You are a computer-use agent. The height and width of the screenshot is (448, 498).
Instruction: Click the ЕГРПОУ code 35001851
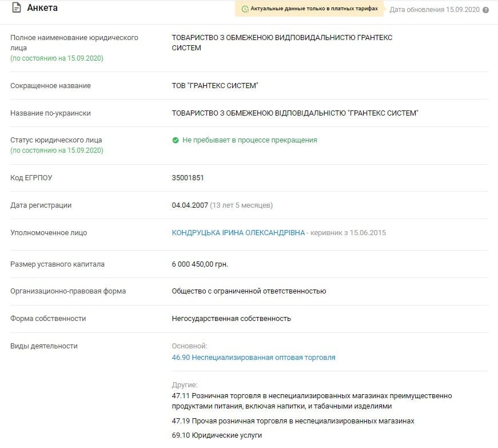point(188,178)
